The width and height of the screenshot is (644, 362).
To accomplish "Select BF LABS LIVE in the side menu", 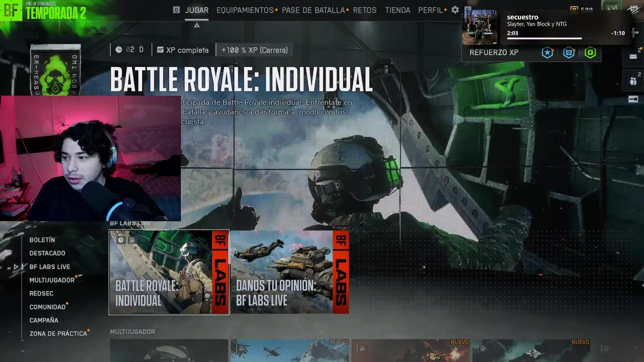I will [50, 266].
